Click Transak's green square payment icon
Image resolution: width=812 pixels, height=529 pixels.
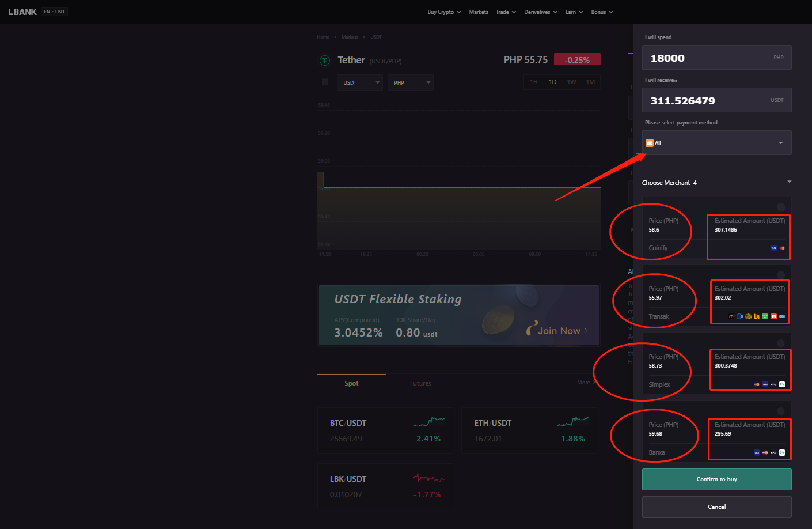pos(765,316)
